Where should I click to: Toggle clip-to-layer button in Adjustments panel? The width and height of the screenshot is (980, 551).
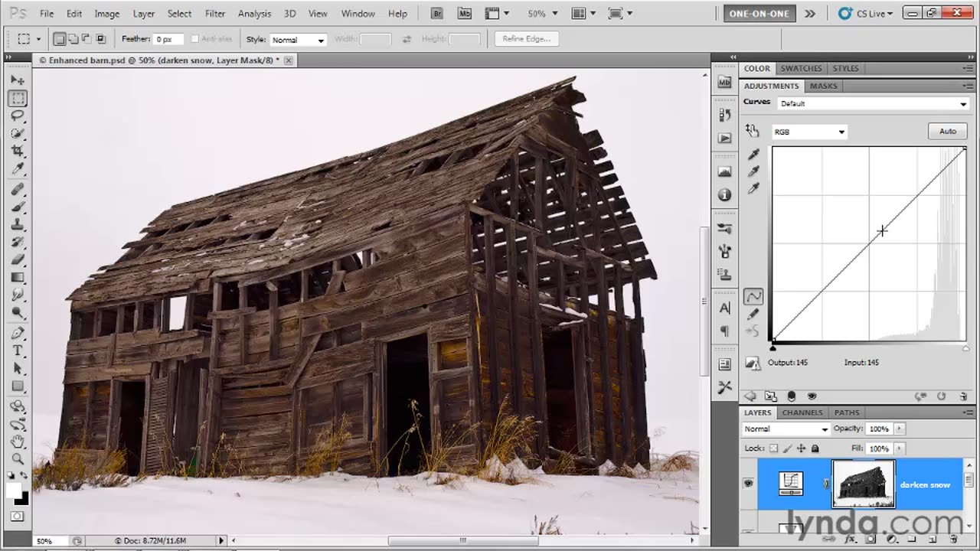[x=791, y=396]
